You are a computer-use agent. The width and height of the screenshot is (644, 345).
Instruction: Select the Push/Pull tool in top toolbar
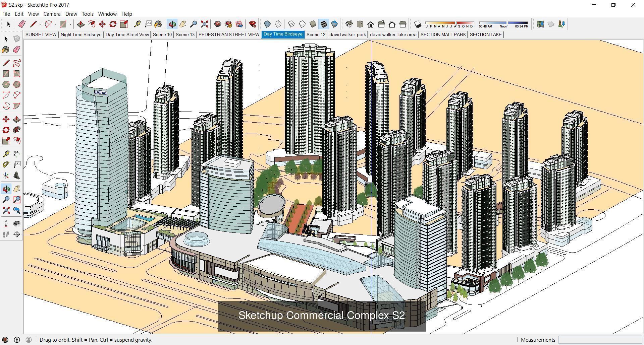(x=80, y=24)
